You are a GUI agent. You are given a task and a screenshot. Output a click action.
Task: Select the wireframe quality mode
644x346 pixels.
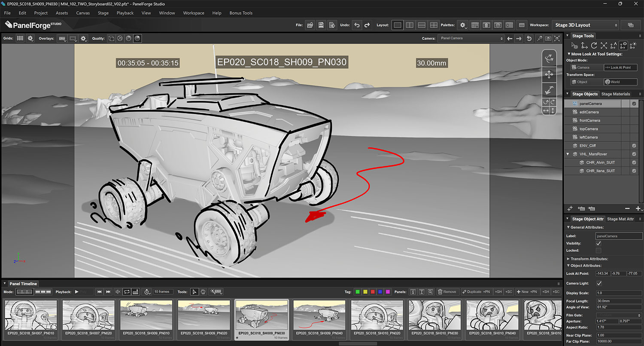120,38
